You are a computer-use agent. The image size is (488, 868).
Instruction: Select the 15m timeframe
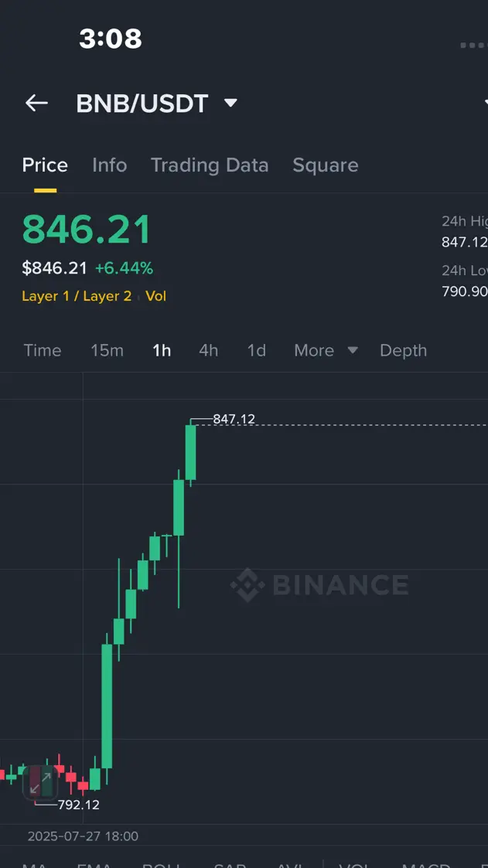coord(107,350)
